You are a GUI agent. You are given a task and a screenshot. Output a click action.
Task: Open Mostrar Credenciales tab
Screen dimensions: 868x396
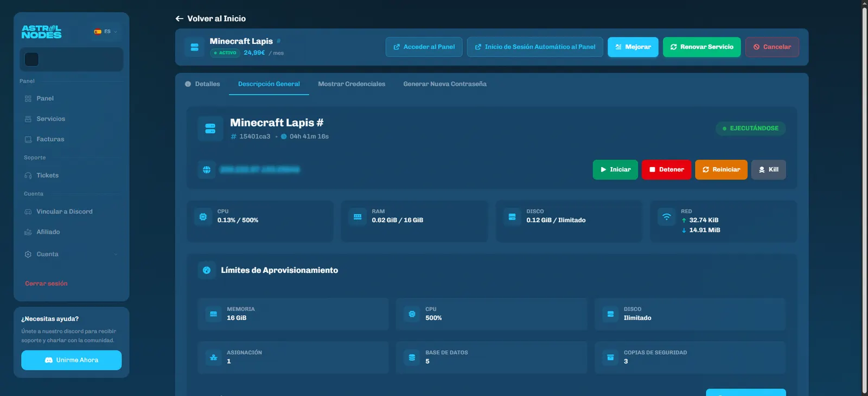(x=352, y=84)
